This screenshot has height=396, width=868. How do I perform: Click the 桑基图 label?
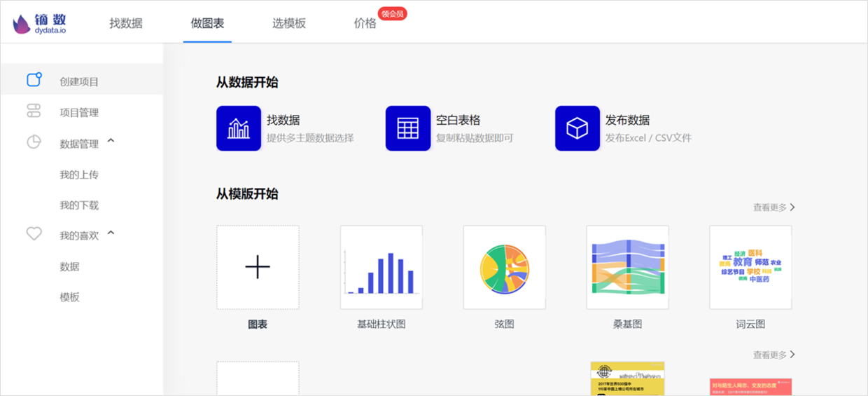(628, 325)
